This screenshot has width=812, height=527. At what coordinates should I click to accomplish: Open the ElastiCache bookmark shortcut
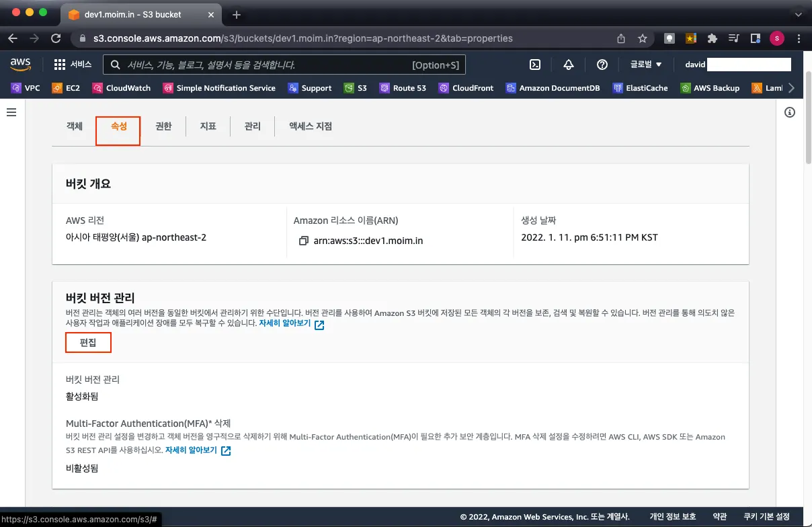tap(641, 88)
